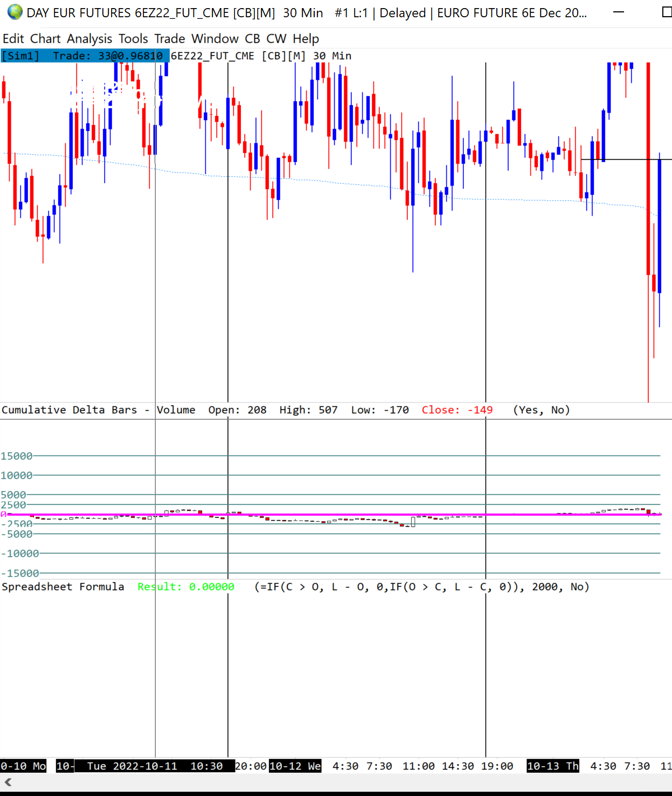672x796 pixels.
Task: Minimize the chart window
Action: point(619,12)
